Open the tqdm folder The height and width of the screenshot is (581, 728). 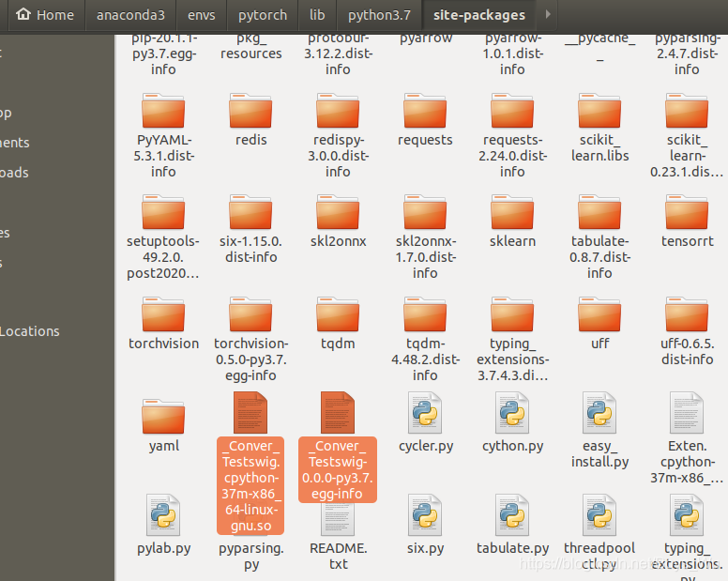(x=338, y=314)
